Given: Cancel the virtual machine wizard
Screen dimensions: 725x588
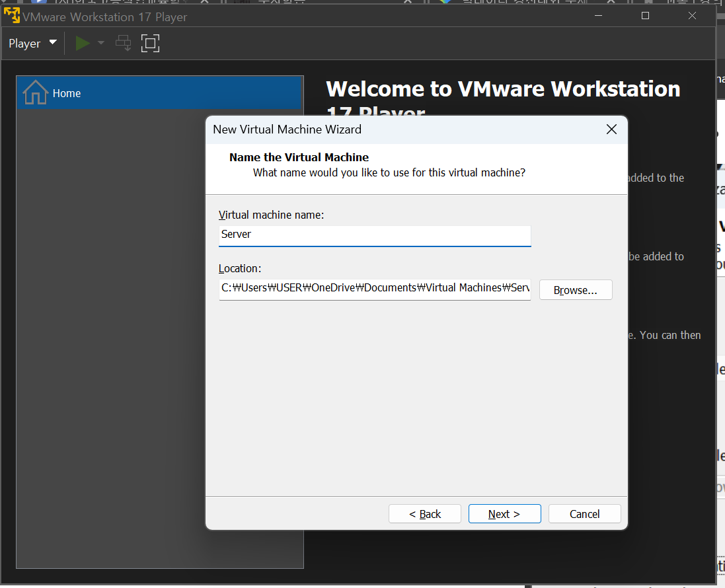Looking at the screenshot, I should pos(584,513).
